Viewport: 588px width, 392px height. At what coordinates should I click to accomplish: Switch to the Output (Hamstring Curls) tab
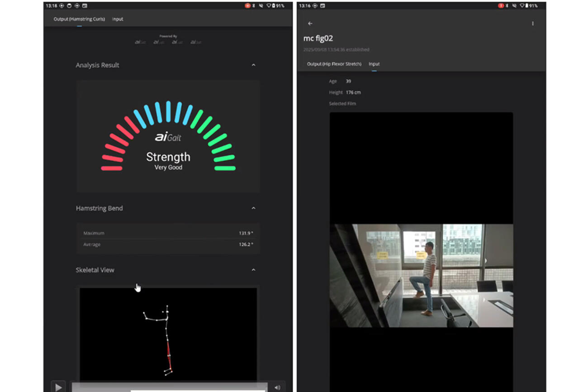pos(79,19)
